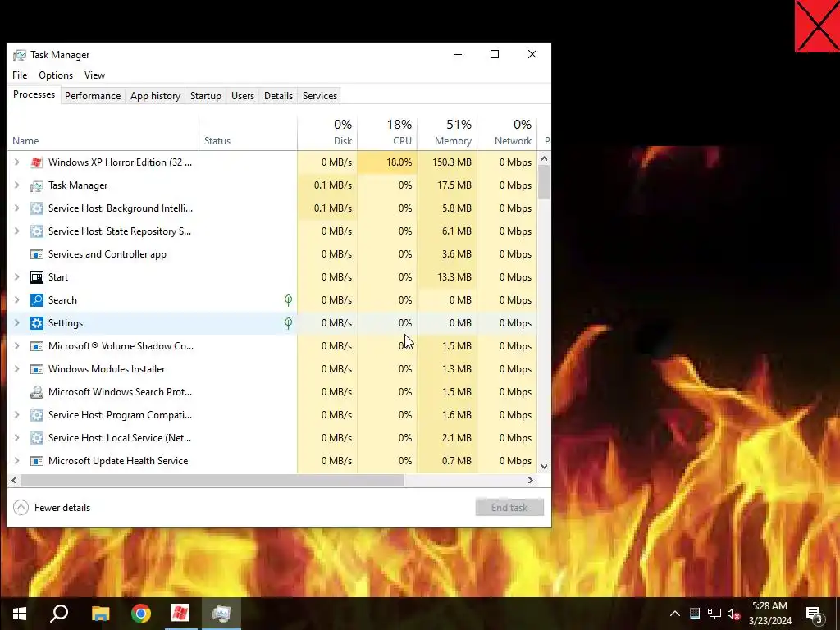Screen dimensions: 840x630
Task: Expand Microsoft Volume Shadow Copy row
Action: (16, 347)
